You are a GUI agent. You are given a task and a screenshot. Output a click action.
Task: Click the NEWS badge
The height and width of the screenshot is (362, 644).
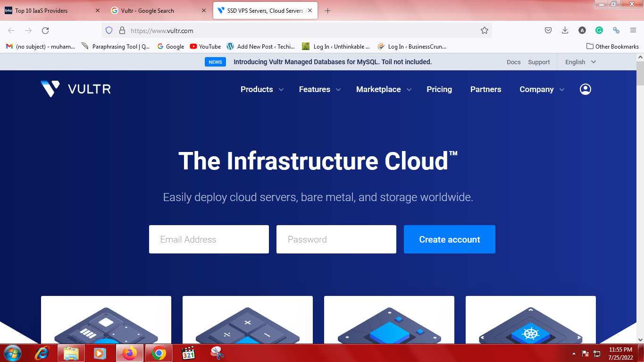point(215,62)
